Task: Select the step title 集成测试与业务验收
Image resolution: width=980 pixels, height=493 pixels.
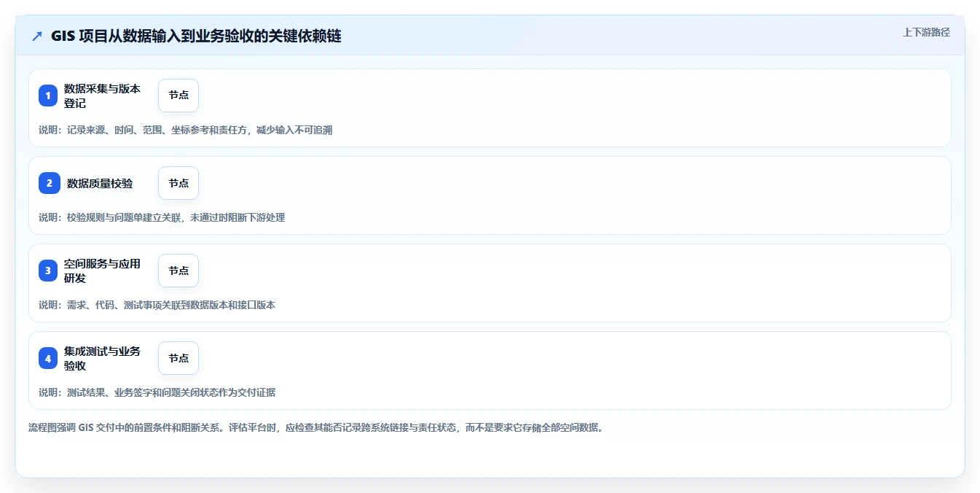Action: [102, 358]
